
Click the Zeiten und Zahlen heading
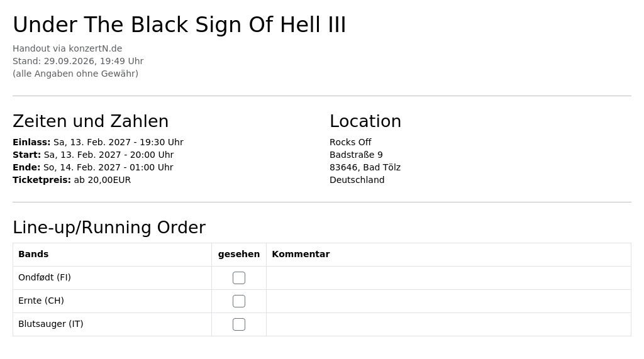pos(91,121)
